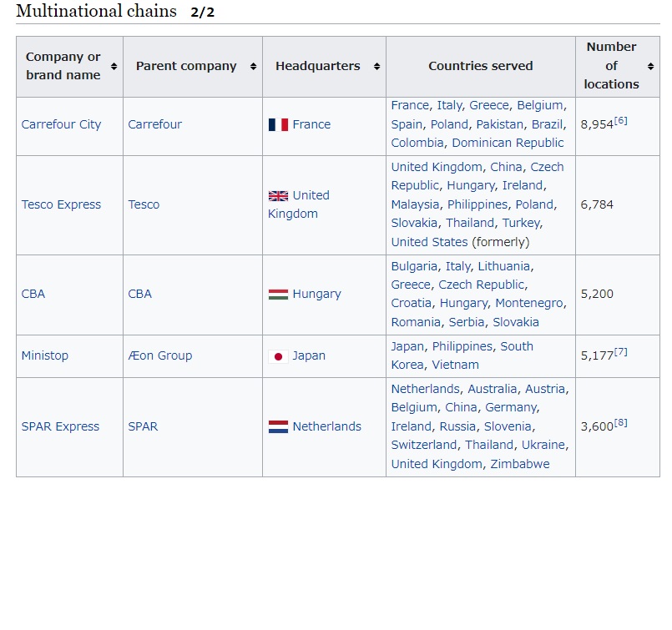672x630 pixels.
Task: Sort table by Company or brand name
Action: [114, 67]
